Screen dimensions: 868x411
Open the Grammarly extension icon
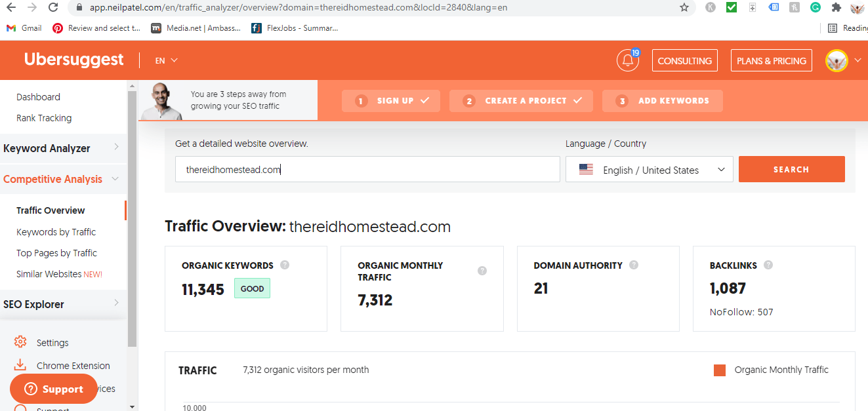(x=816, y=8)
